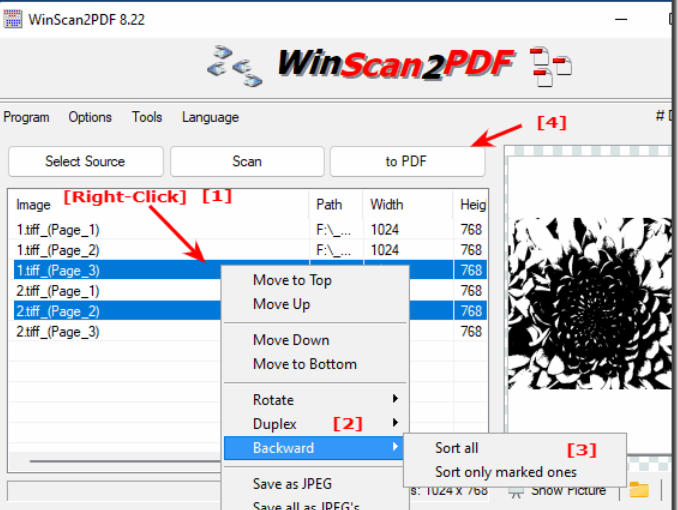Viewport: 678px width, 510px height.
Task: Select the 1.tiff_(Page_1) row
Action: coord(250,230)
